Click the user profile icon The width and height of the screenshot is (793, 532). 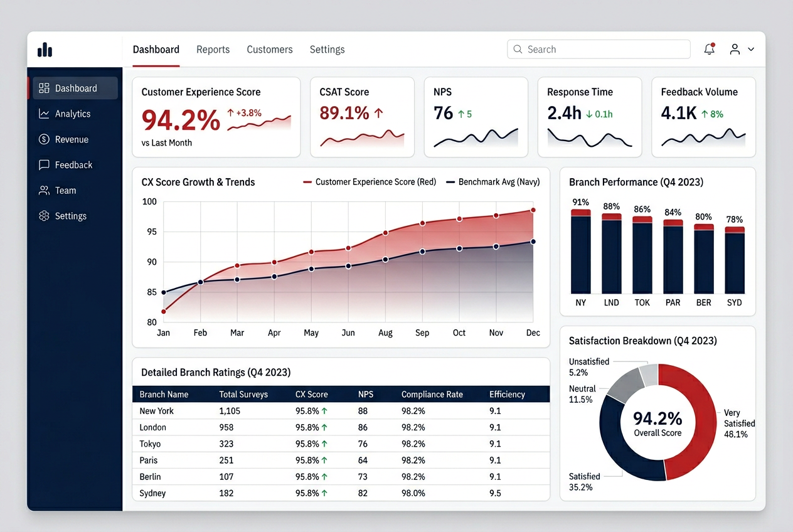(735, 49)
